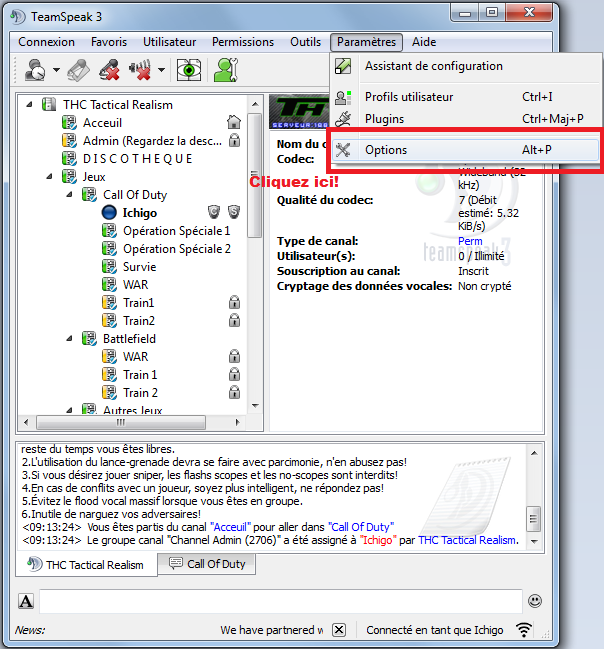
Task: Collapse the Autres Jeux channel
Action: point(69,410)
